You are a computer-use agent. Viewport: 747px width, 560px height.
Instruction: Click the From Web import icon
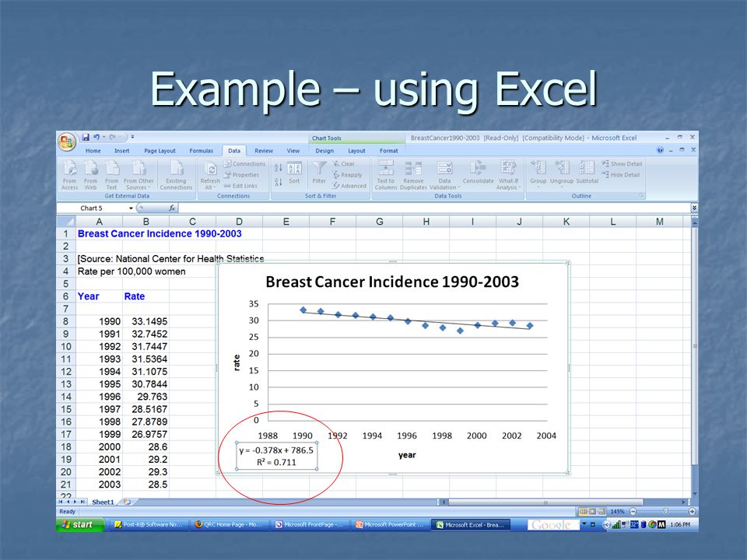click(90, 175)
